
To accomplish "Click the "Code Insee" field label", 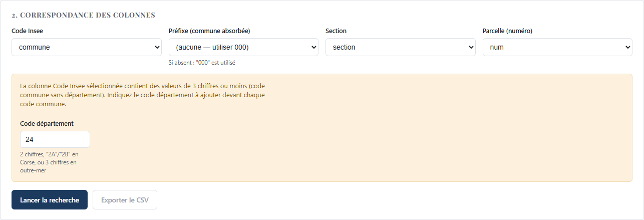I will 27,31.
